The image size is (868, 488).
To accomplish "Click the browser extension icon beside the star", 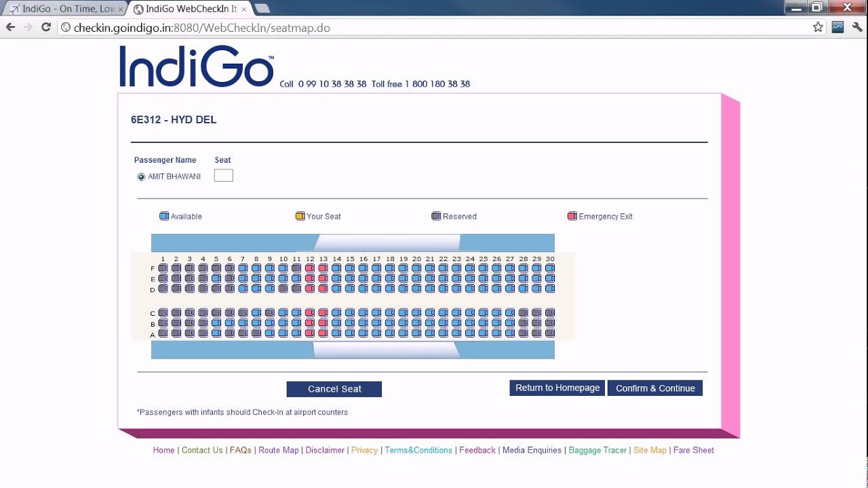I will pyautogui.click(x=837, y=27).
